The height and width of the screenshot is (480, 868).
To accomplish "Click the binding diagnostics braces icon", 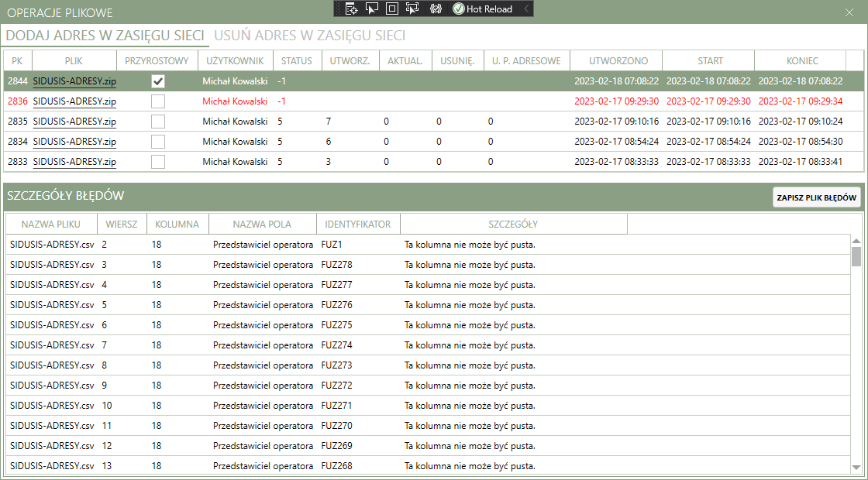I will tap(436, 9).
